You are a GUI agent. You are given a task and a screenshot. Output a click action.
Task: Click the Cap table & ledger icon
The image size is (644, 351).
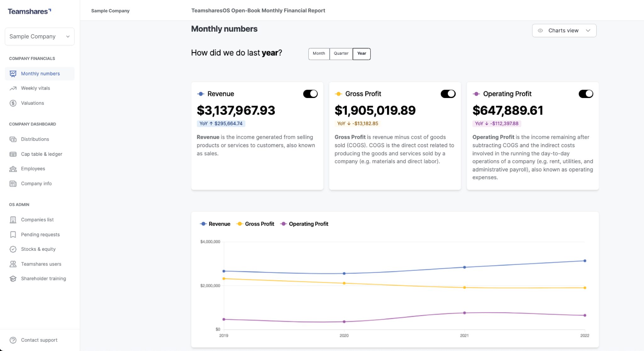pos(13,154)
